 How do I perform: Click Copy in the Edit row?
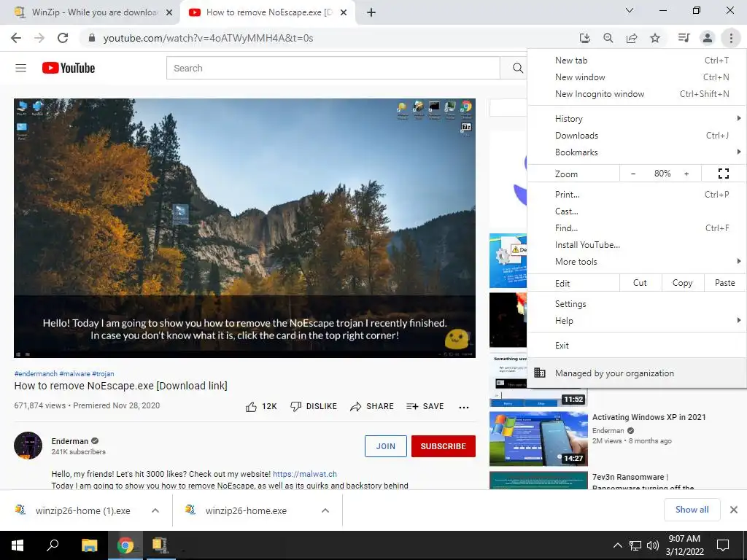click(682, 283)
